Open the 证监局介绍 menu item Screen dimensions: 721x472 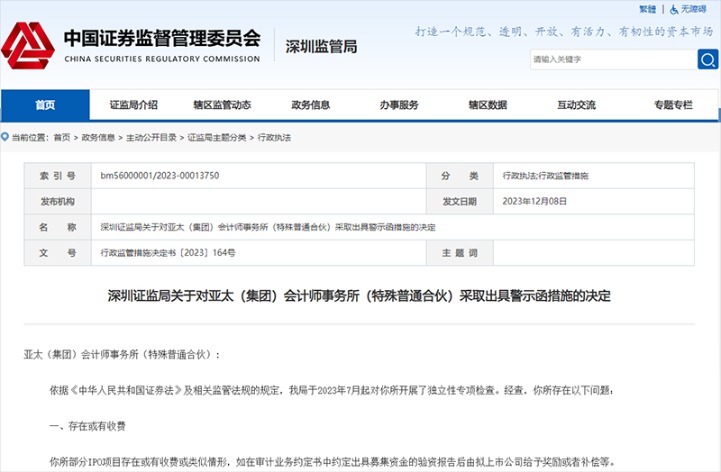pyautogui.click(x=134, y=105)
